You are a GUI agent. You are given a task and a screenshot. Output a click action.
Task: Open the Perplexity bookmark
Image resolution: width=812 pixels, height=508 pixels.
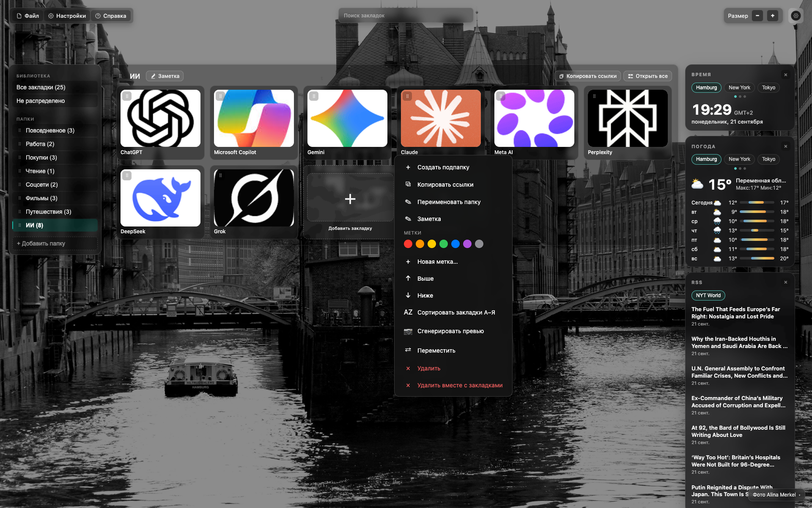pyautogui.click(x=628, y=118)
